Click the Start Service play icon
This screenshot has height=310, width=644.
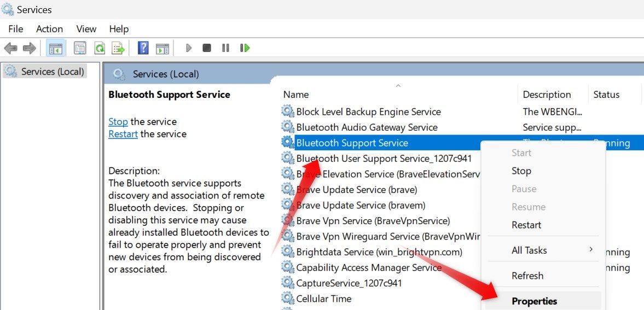[x=189, y=48]
